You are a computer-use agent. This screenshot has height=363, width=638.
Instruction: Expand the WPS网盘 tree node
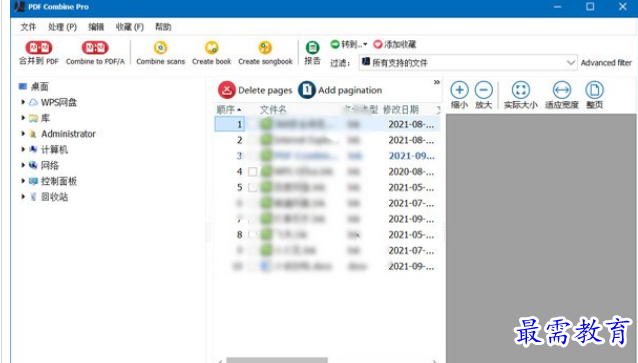[x=23, y=102]
